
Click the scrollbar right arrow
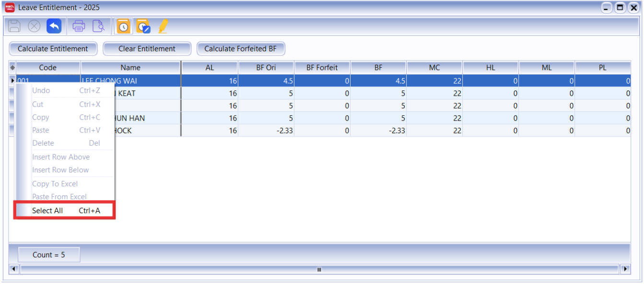(x=625, y=269)
